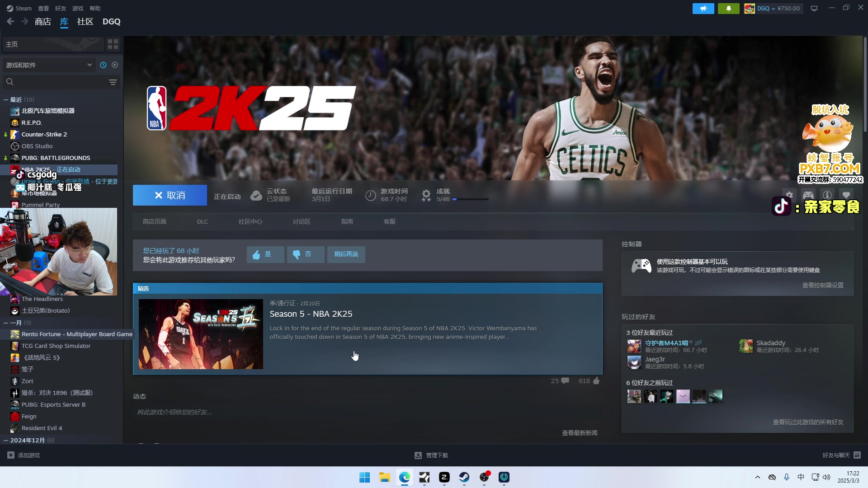868x488 pixels.
Task: Open the Games and Software dropdown
Action: coord(49,65)
